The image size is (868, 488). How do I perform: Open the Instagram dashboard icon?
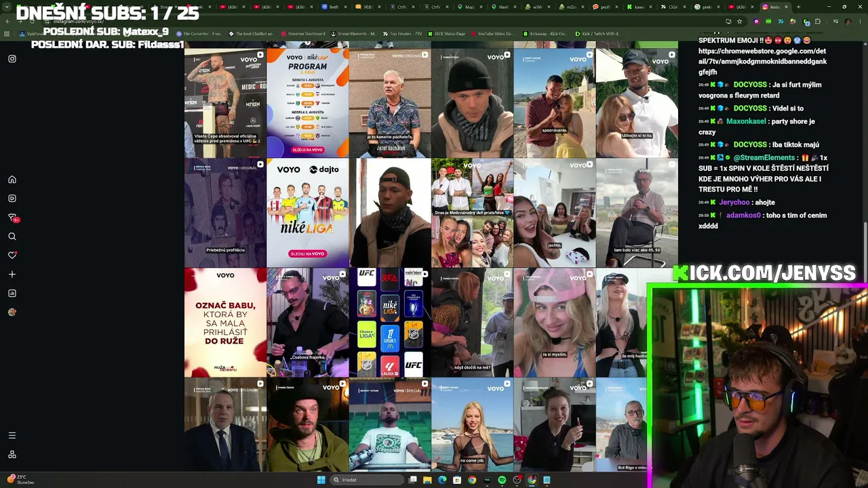pos(12,293)
